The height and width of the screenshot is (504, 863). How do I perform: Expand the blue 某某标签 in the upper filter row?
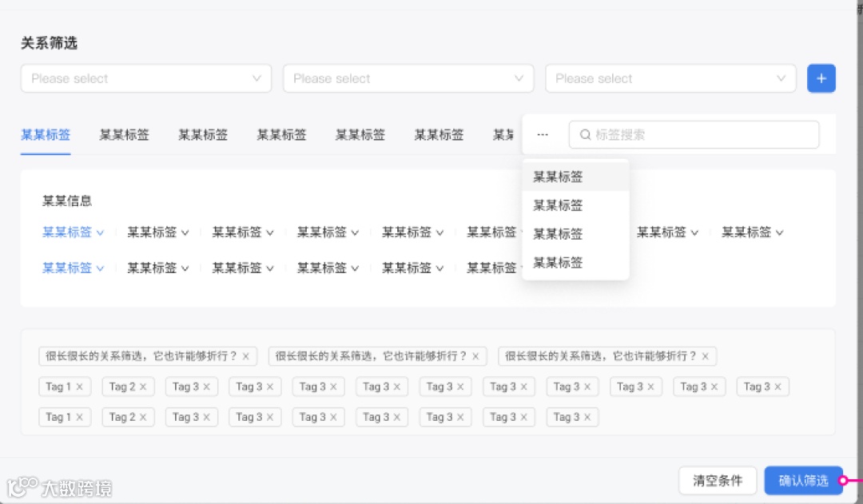(x=74, y=232)
